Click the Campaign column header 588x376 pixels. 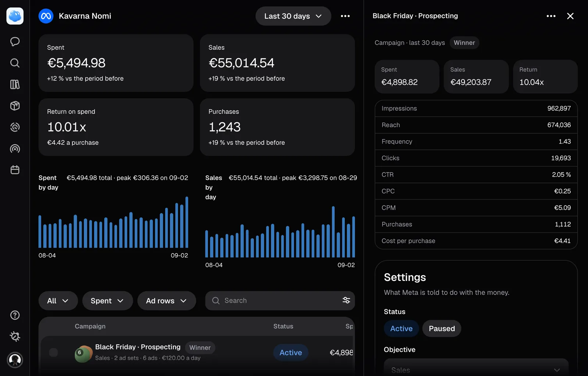90,326
